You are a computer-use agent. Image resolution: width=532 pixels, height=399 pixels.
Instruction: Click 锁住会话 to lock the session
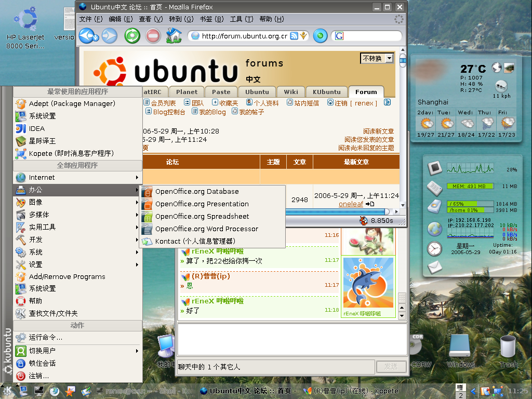(77, 363)
